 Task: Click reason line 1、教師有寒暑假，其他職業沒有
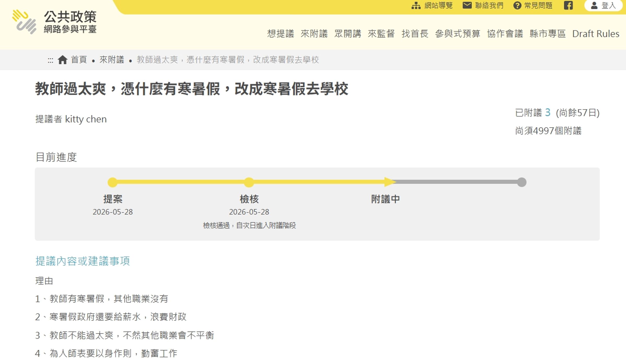[101, 299]
